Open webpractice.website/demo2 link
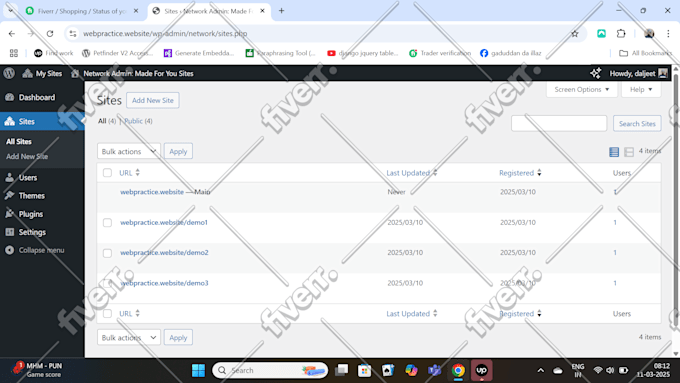This screenshot has height=383, width=680. click(164, 252)
